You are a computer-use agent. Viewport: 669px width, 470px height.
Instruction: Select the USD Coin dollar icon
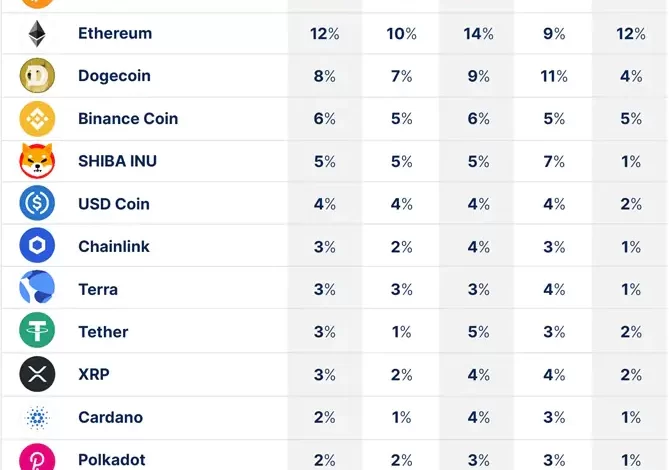[x=37, y=204]
